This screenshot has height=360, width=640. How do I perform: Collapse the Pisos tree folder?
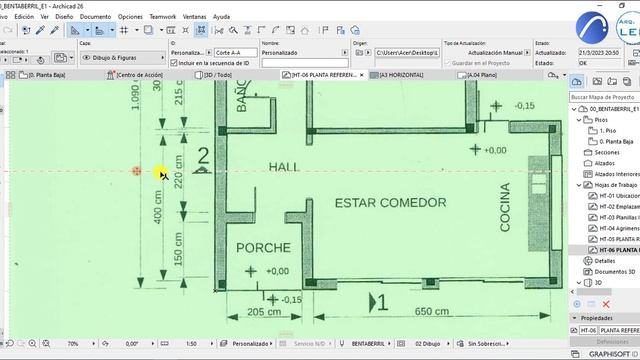click(x=579, y=120)
